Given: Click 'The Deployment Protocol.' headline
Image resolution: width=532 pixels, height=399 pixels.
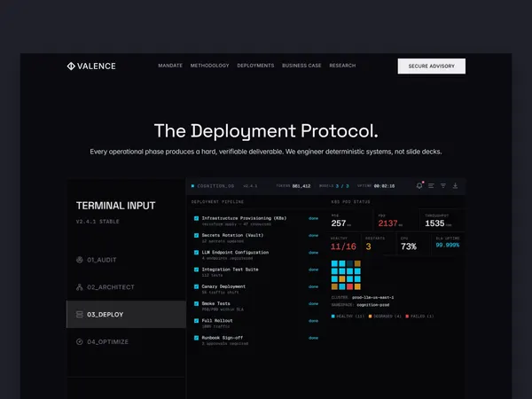Looking at the screenshot, I should [266, 131].
